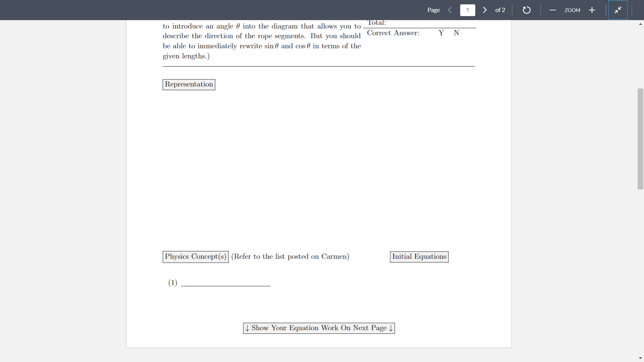
Task: Zoom in with the plus icon
Action: 592,10
